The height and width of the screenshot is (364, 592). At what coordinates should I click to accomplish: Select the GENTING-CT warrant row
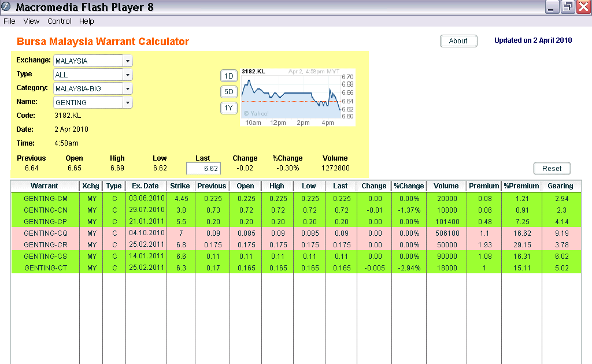point(296,268)
